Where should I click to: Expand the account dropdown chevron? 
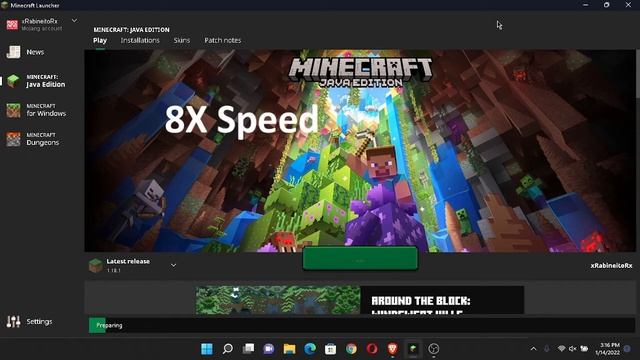coord(74,20)
